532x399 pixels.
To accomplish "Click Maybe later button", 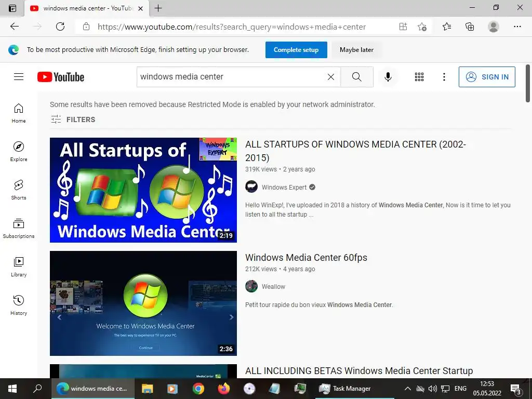I will (x=356, y=50).
